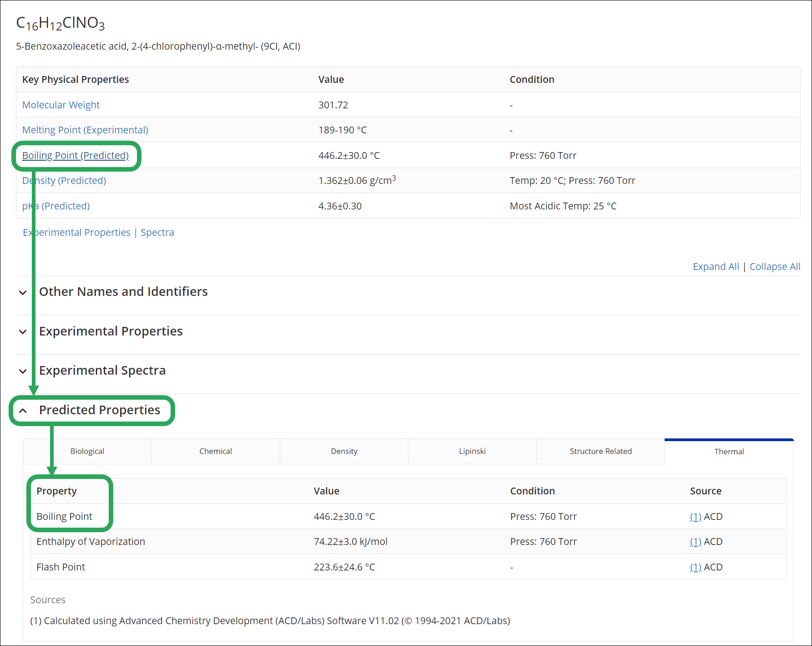Viewport: 812px width, 646px height.
Task: Select the Density tab
Action: [344, 451]
